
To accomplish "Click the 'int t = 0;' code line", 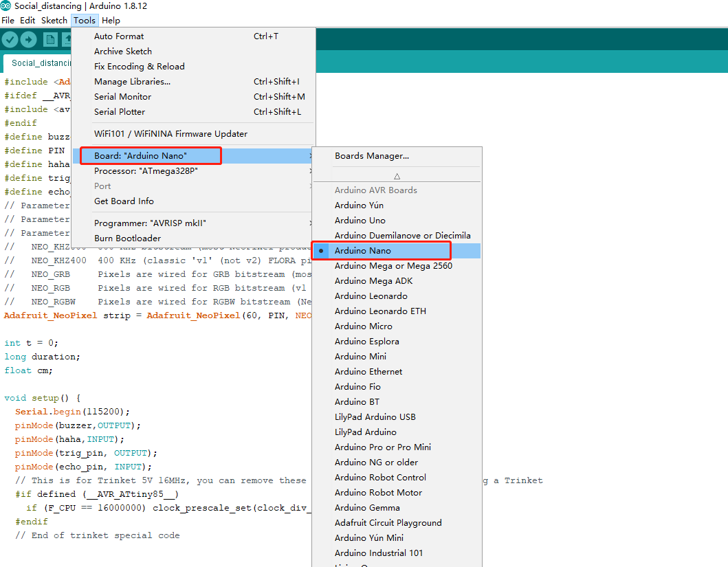I will tap(31, 343).
